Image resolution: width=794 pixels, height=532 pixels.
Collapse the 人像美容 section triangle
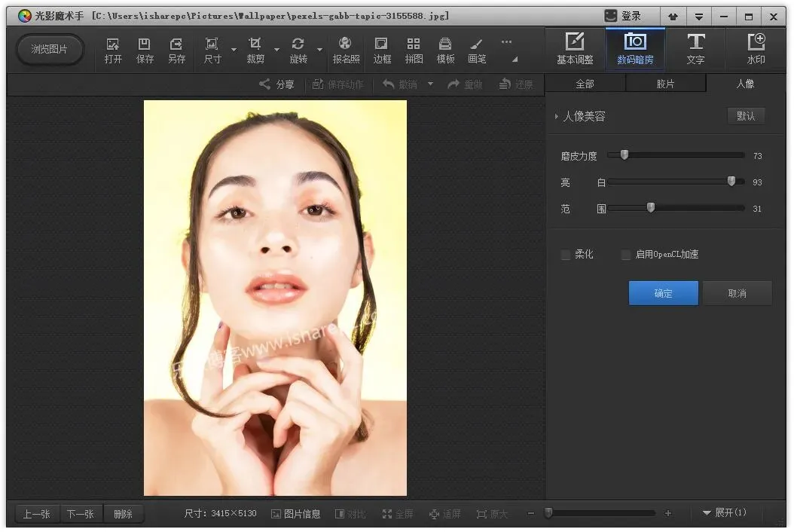(x=557, y=117)
